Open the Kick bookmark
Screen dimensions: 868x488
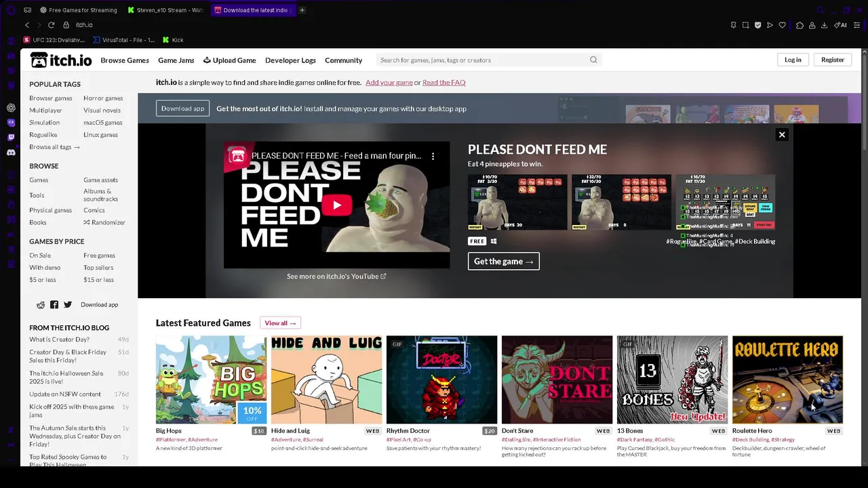[x=173, y=40]
